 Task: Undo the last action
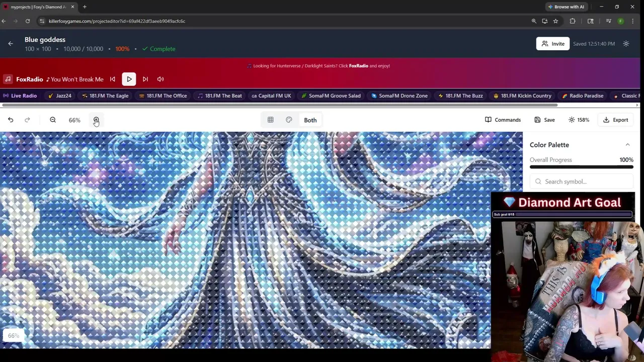pyautogui.click(x=11, y=120)
